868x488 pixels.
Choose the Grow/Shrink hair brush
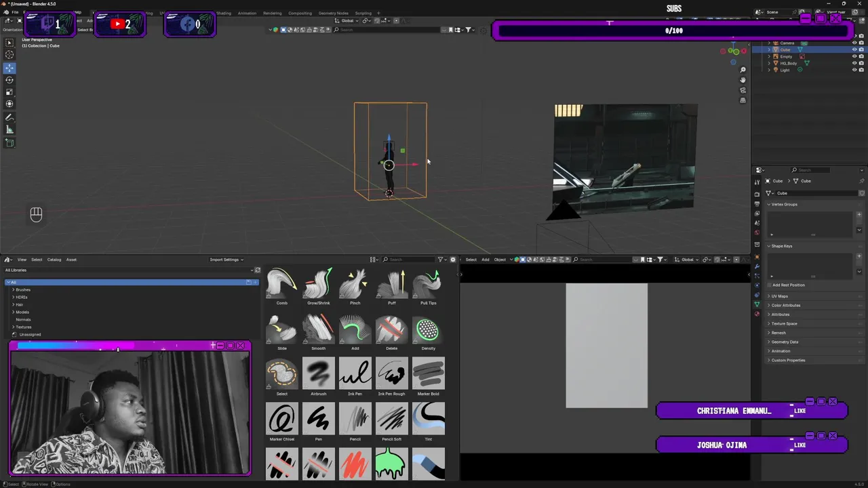(x=319, y=287)
